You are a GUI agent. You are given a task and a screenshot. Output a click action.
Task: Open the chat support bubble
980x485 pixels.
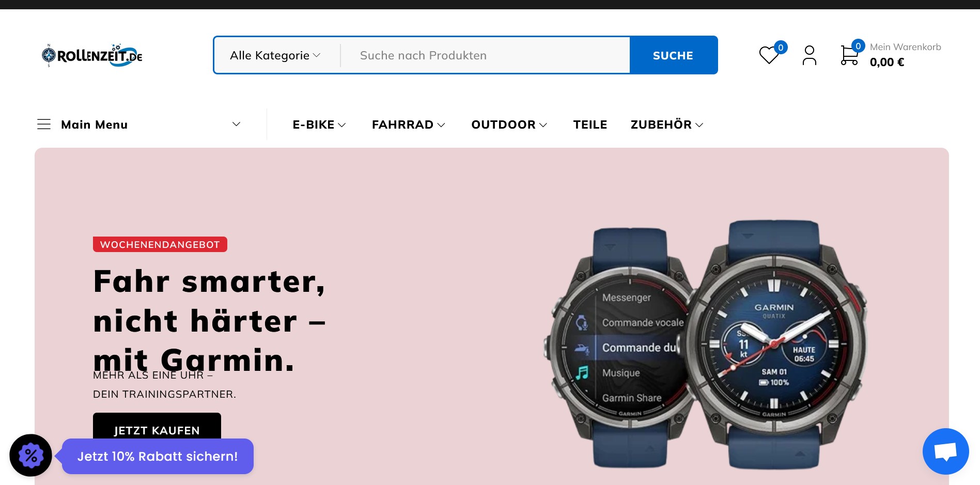[945, 451]
